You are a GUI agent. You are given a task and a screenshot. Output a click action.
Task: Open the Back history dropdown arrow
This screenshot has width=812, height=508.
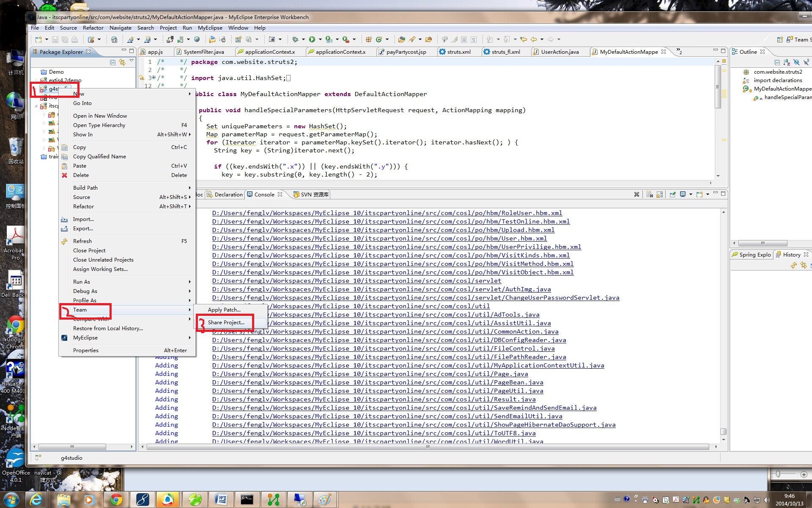542,39
